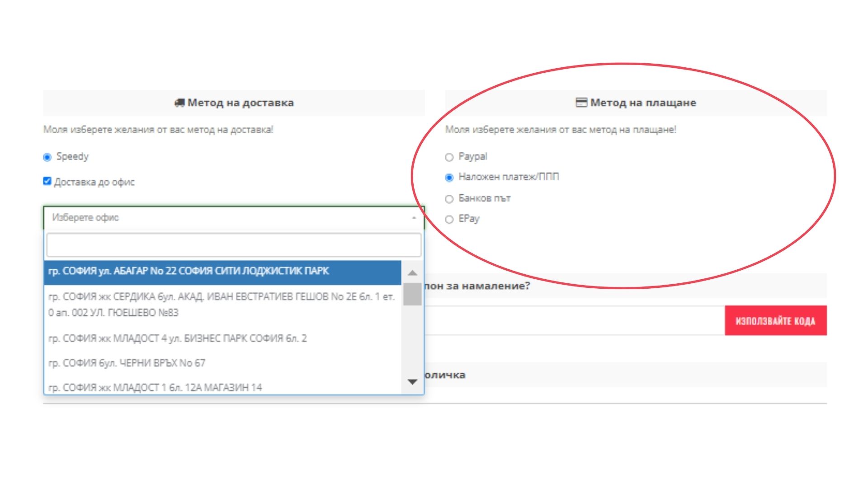Pick office жк МЛАДОСТ 4 БИЗНЕС ПАРК СОФИЯ
The width and height of the screenshot is (868, 488).
222,338
